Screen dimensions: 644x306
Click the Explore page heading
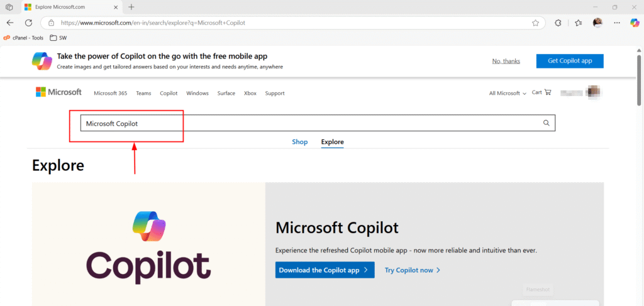58,165
